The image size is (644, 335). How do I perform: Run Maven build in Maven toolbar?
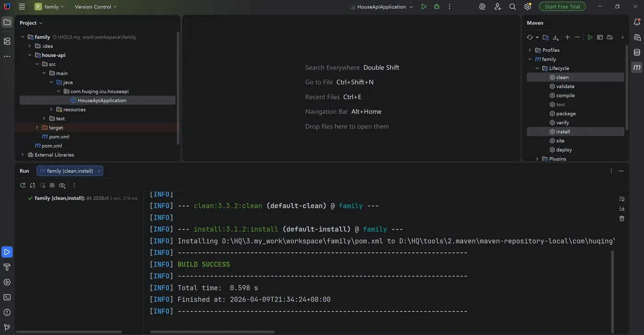click(590, 37)
